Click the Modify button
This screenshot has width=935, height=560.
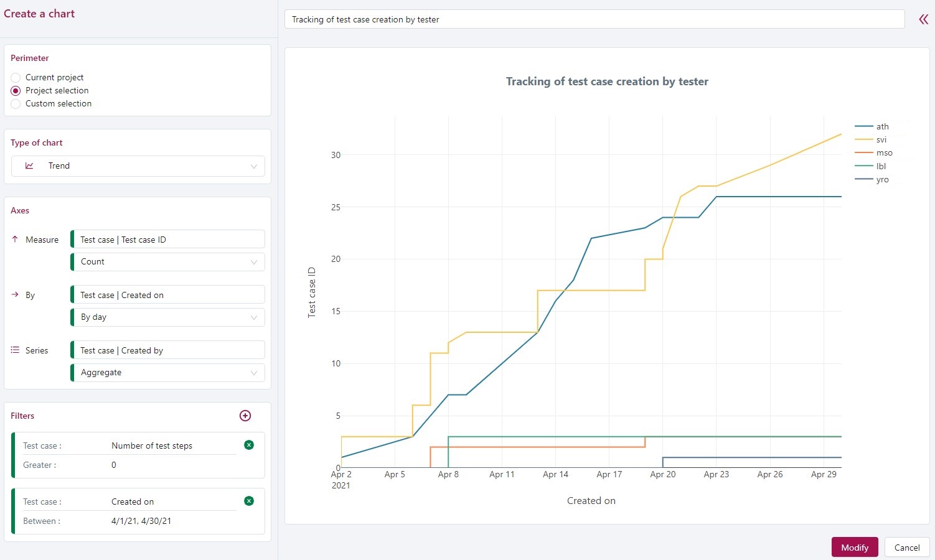coord(854,548)
